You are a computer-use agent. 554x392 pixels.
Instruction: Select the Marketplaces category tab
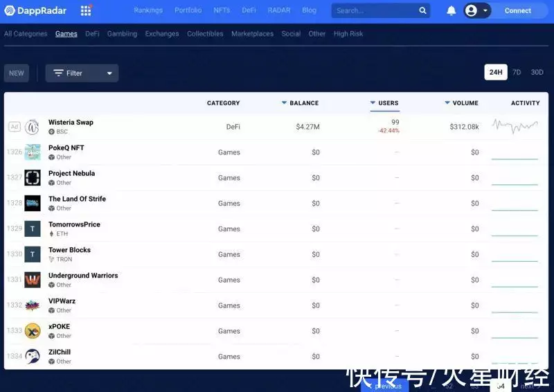click(x=252, y=33)
